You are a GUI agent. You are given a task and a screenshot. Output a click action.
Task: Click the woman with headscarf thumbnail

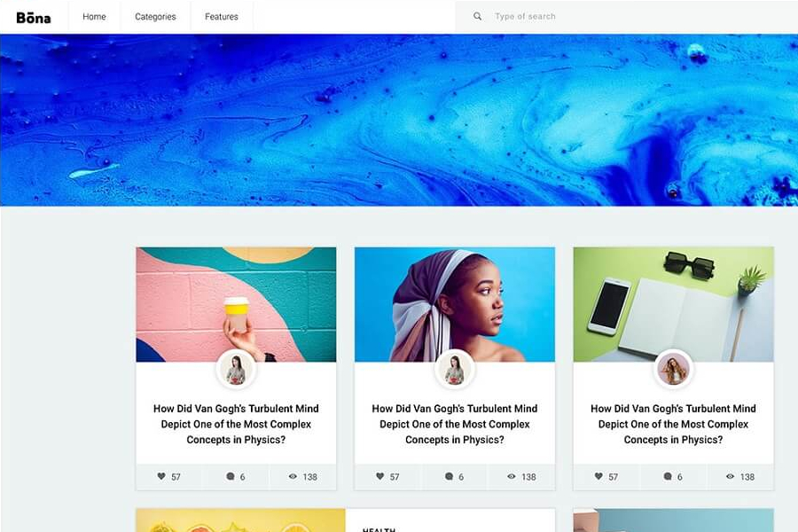(x=455, y=304)
